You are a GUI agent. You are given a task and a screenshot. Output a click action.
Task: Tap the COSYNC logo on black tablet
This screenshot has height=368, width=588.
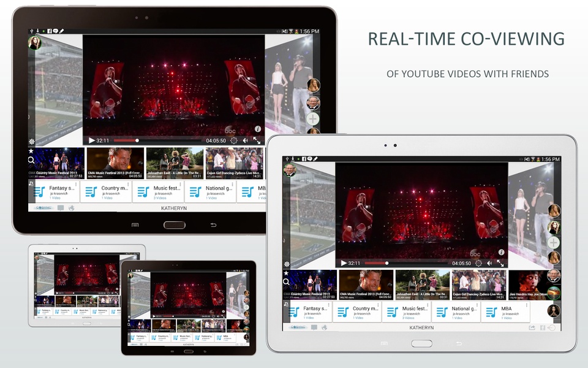click(43, 208)
